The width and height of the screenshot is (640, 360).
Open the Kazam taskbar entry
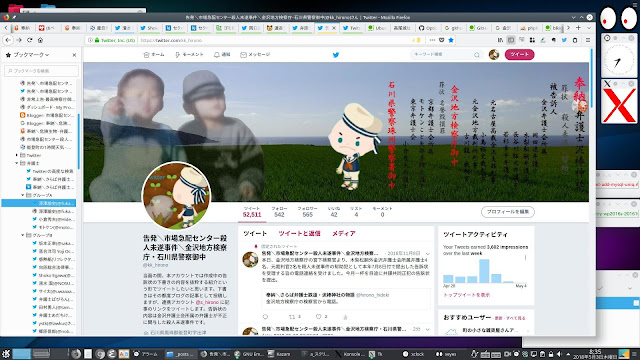[279, 354]
